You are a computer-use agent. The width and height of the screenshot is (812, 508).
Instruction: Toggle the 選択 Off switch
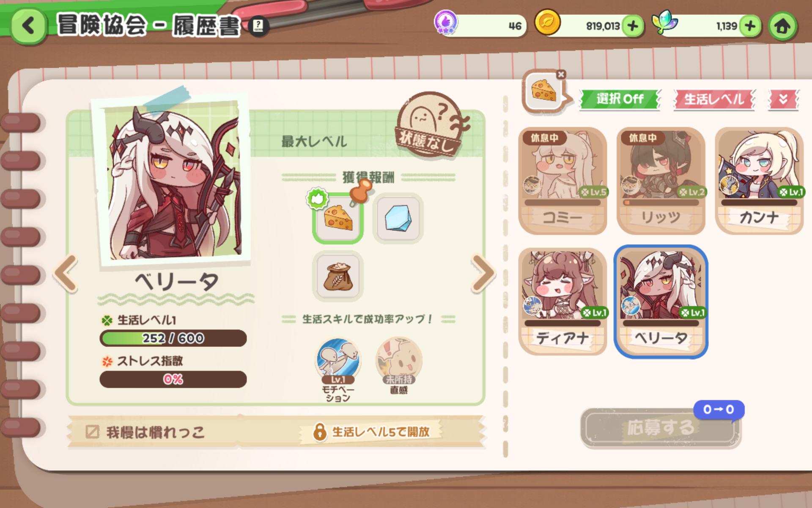pos(620,99)
